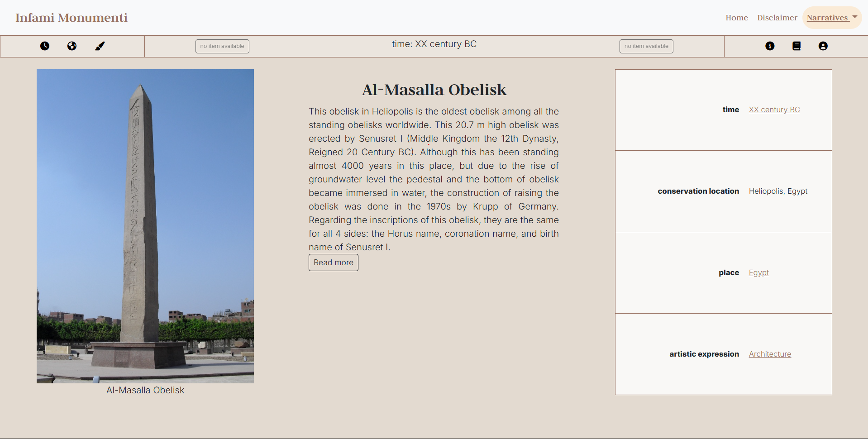Expand the Narratives dropdown menu
Screen dimensions: 868x439
click(x=832, y=18)
